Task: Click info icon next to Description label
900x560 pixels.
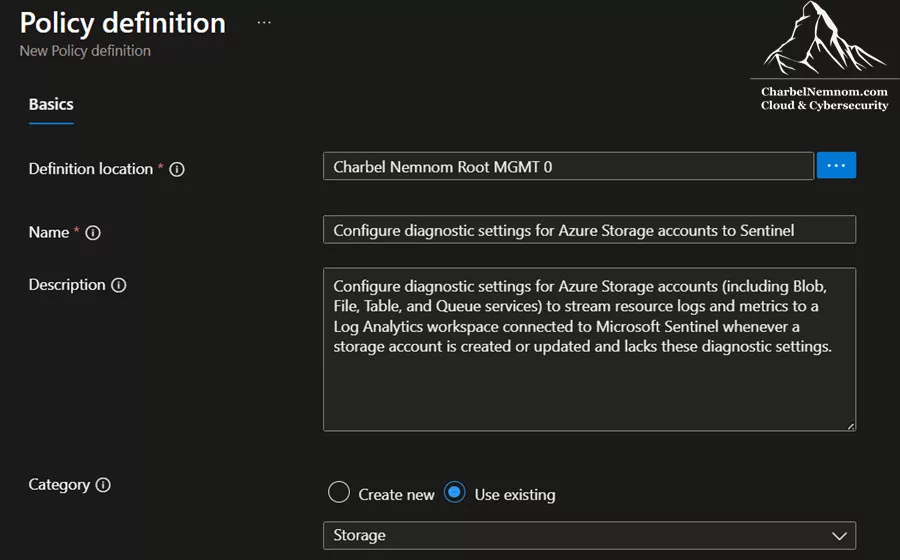Action: pos(119,285)
